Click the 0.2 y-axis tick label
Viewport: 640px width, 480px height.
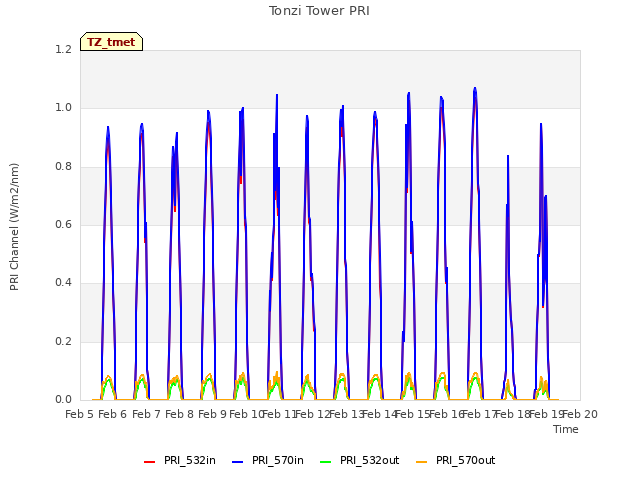tap(63, 341)
